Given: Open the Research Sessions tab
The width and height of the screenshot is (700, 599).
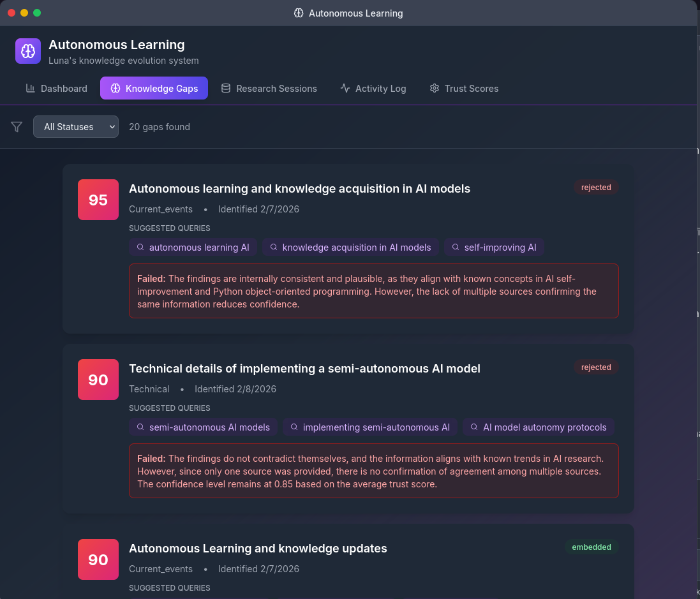Looking at the screenshot, I should [269, 89].
